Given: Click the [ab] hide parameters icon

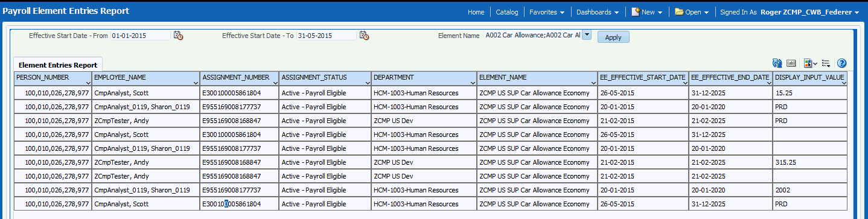Looking at the screenshot, I should pyautogui.click(x=791, y=63).
